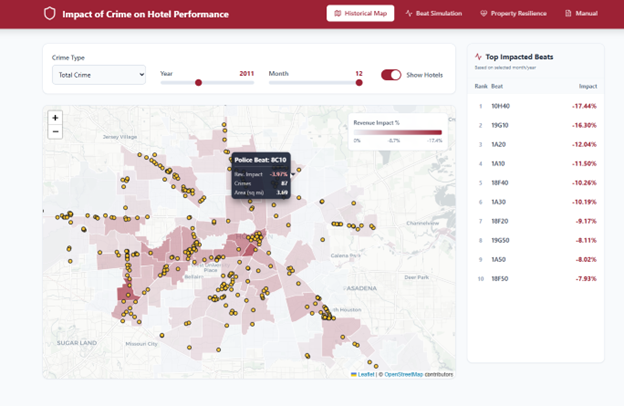The image size is (624, 406).
Task: Click the Revenue Impact color gradient legend
Action: (x=398, y=132)
